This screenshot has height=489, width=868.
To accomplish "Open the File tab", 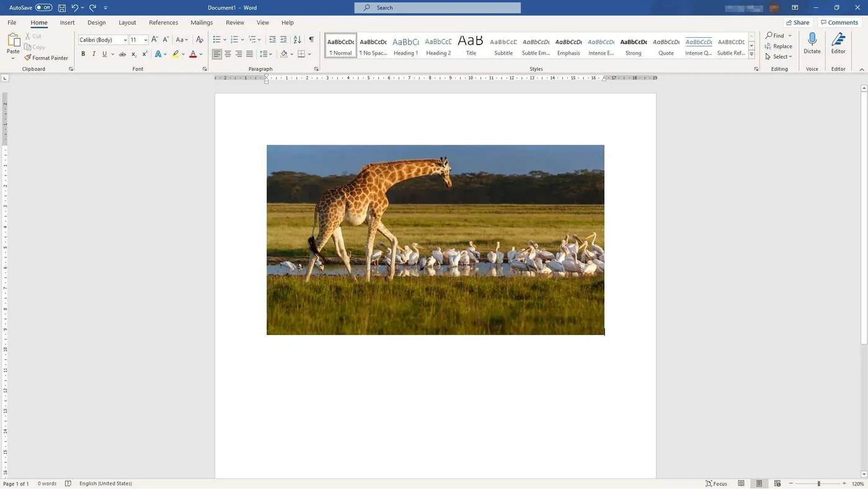I will (12, 22).
